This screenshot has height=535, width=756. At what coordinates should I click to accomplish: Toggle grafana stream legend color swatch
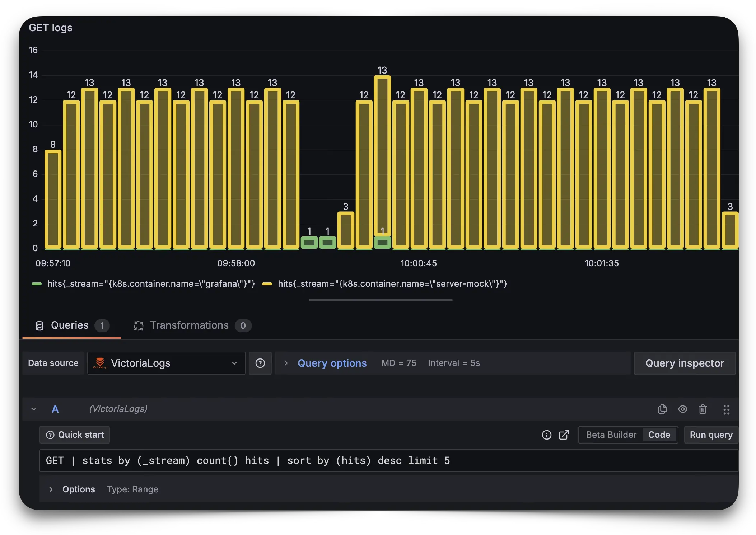click(37, 284)
